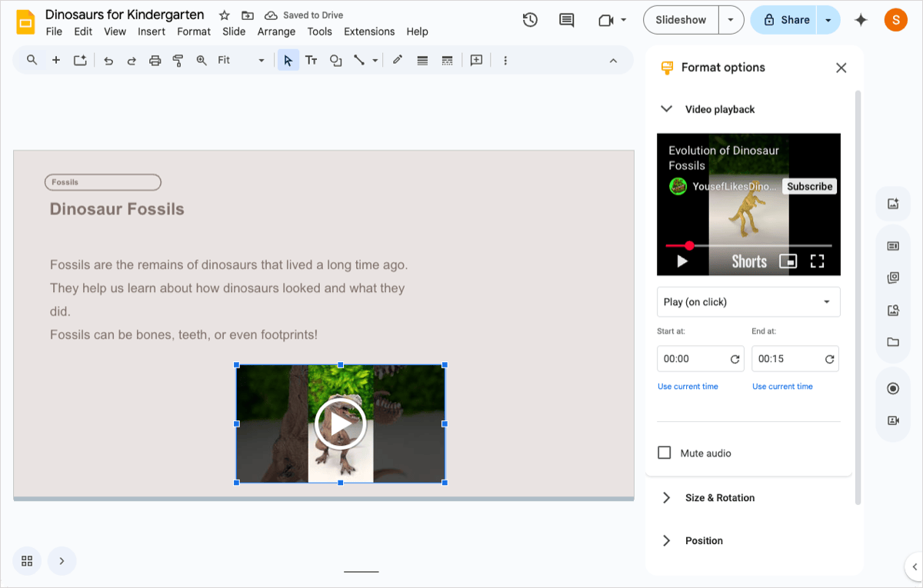Open the border dash style tool

(x=447, y=60)
